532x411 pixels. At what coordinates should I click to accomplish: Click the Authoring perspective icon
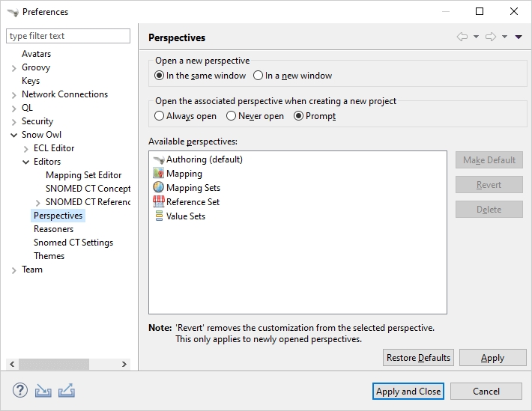point(158,159)
